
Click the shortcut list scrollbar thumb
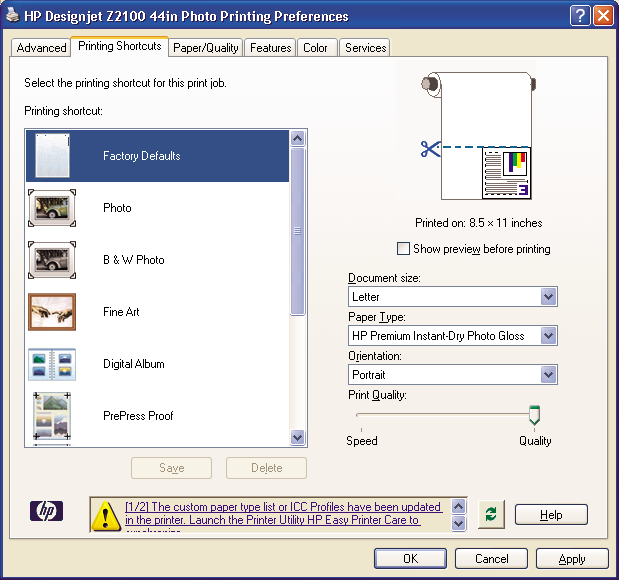pos(297,231)
